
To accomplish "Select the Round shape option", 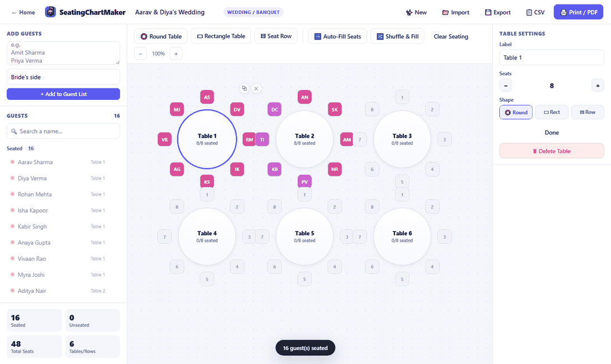I will click(x=516, y=112).
